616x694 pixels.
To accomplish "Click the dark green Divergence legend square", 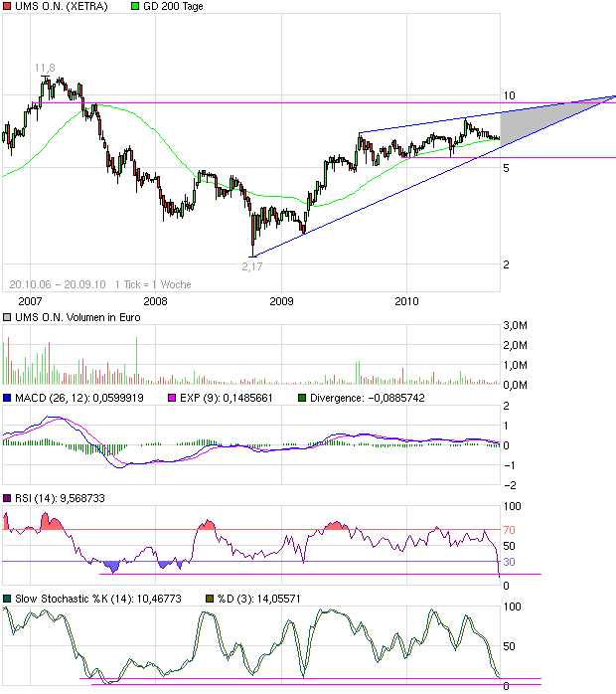I will tap(303, 399).
